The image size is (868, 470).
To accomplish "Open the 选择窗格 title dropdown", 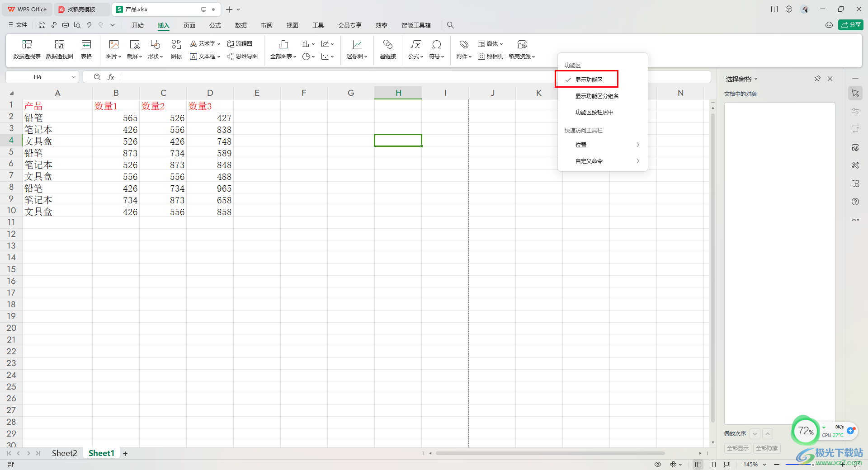I will pos(741,79).
